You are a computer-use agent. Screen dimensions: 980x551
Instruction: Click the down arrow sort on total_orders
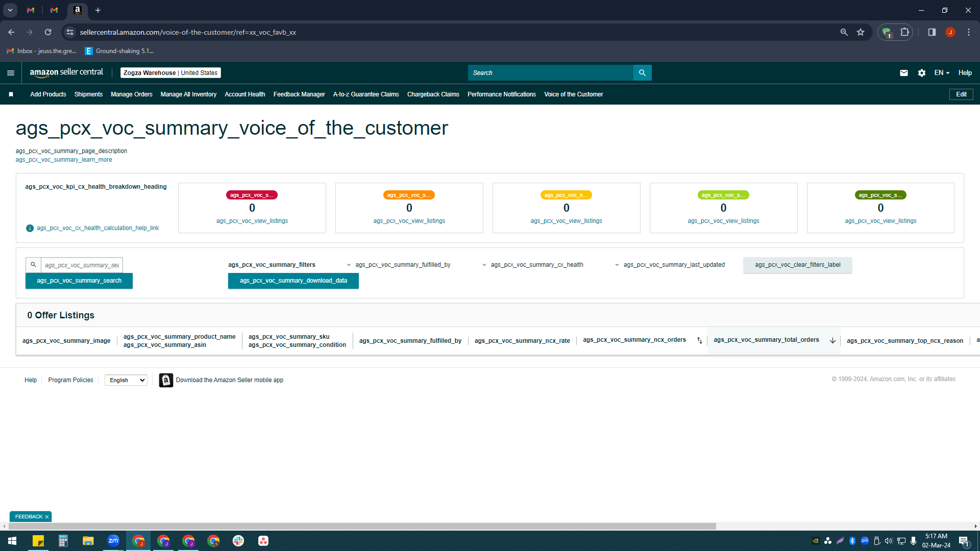coord(832,340)
